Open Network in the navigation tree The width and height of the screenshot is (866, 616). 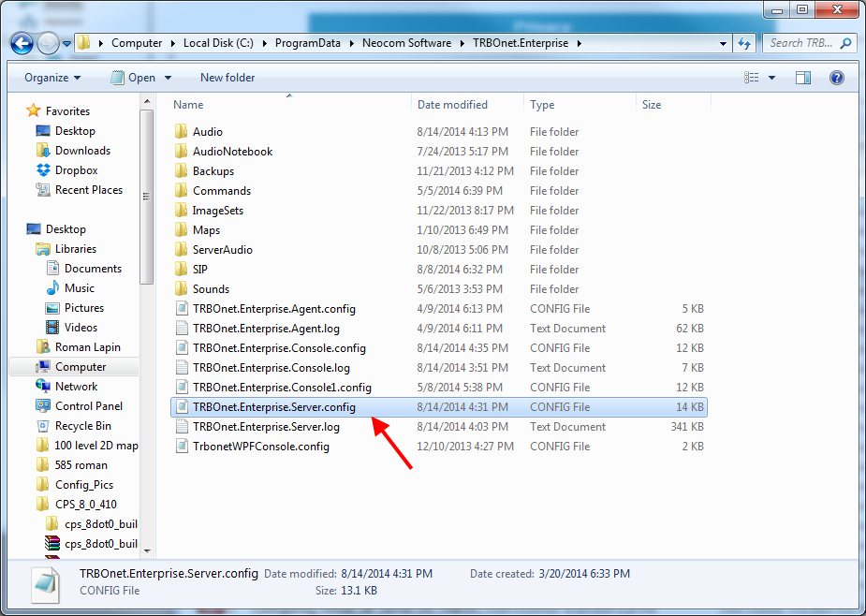tap(76, 387)
